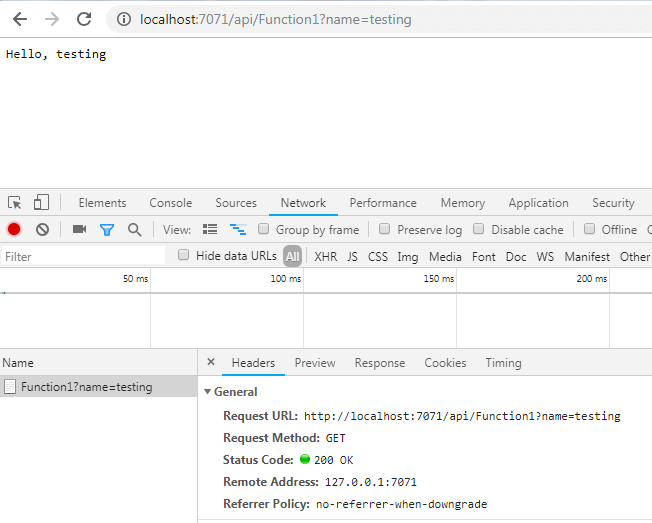Open the Elements panel
This screenshot has width=652, height=523.
[102, 203]
